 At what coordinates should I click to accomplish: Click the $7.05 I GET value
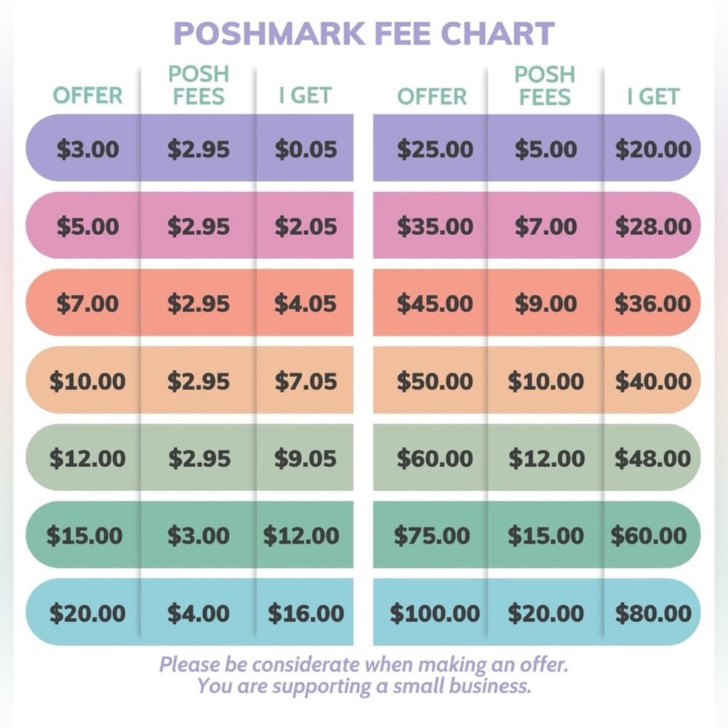coord(306,381)
